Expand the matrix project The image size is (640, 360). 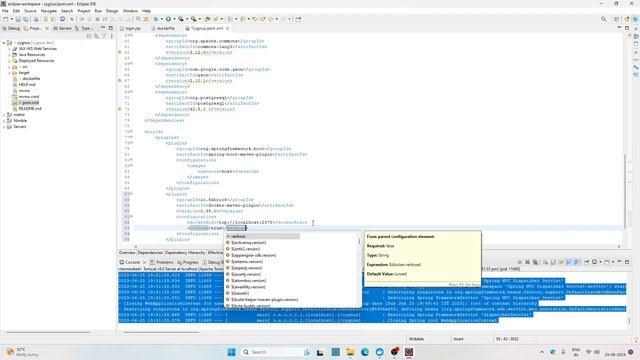pyautogui.click(x=4, y=115)
